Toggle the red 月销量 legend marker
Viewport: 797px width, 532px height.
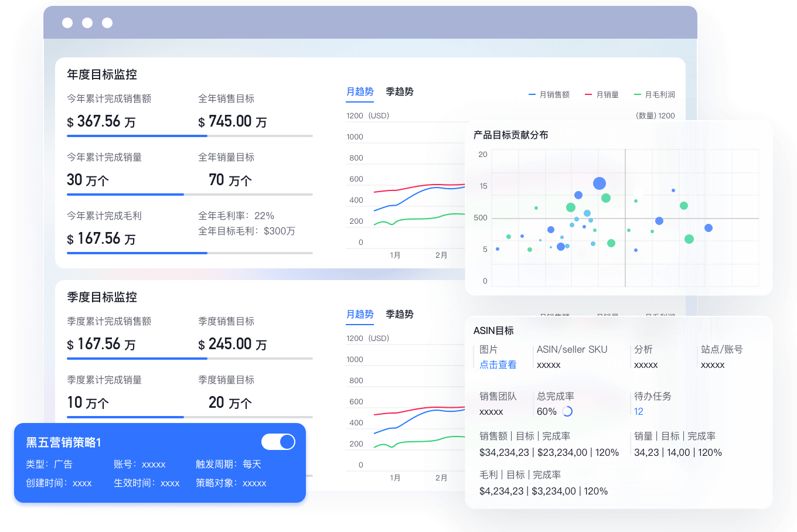click(x=588, y=94)
